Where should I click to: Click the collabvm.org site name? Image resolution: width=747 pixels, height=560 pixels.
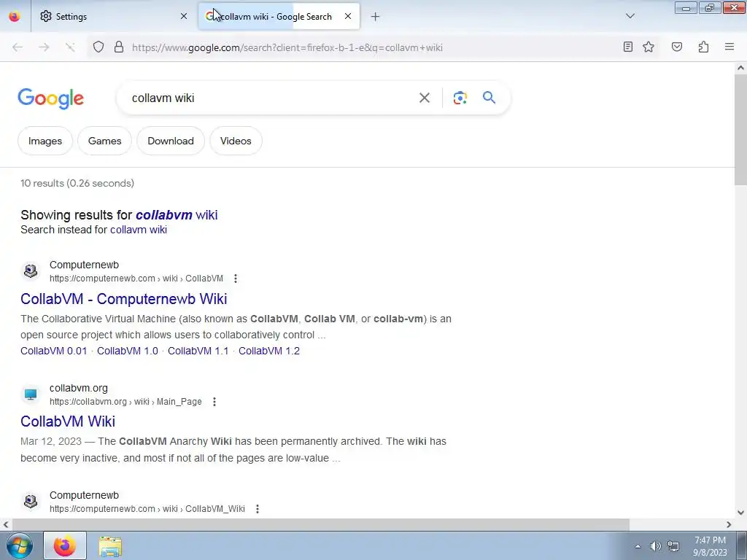coord(79,388)
